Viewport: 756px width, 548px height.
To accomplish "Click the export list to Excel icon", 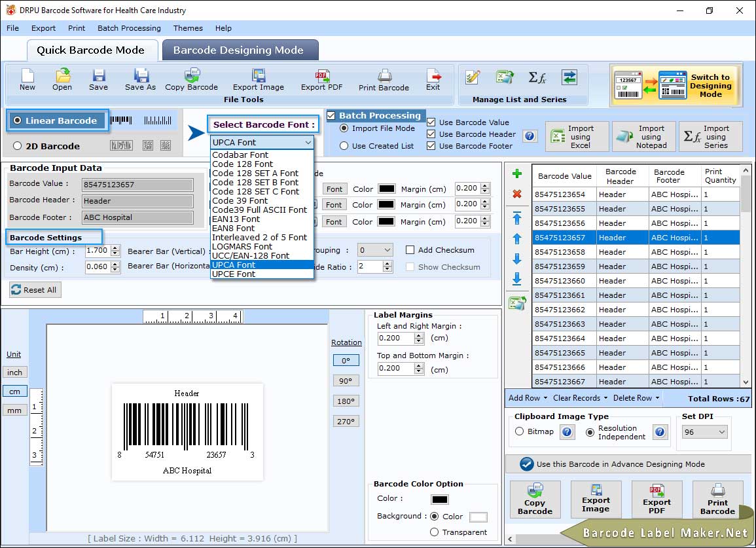I will tap(517, 303).
